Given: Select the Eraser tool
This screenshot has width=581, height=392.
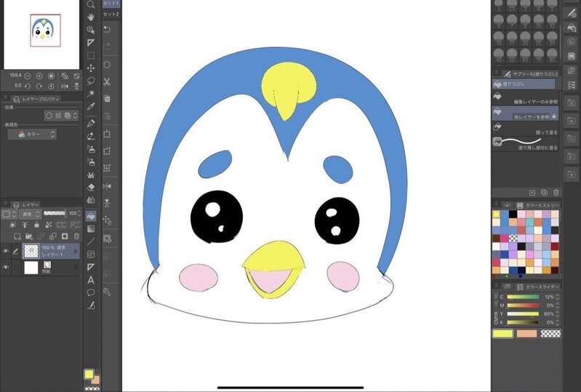Looking at the screenshot, I should [91, 187].
